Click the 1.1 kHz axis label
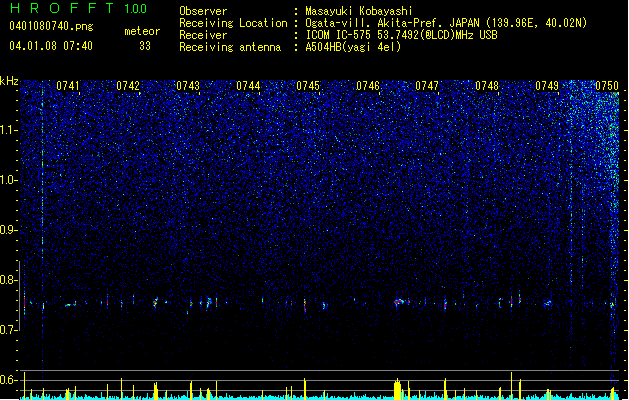This screenshot has height=400, width=629. click(8, 130)
